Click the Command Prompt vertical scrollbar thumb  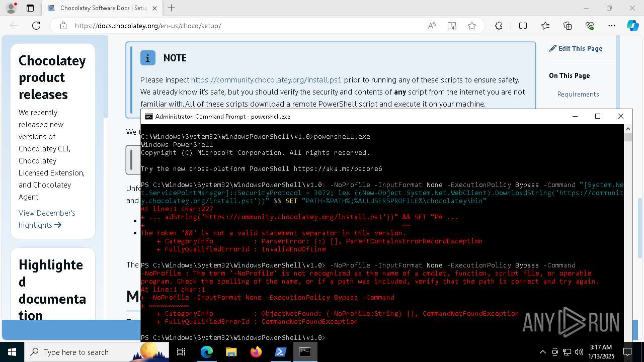pos(628,137)
